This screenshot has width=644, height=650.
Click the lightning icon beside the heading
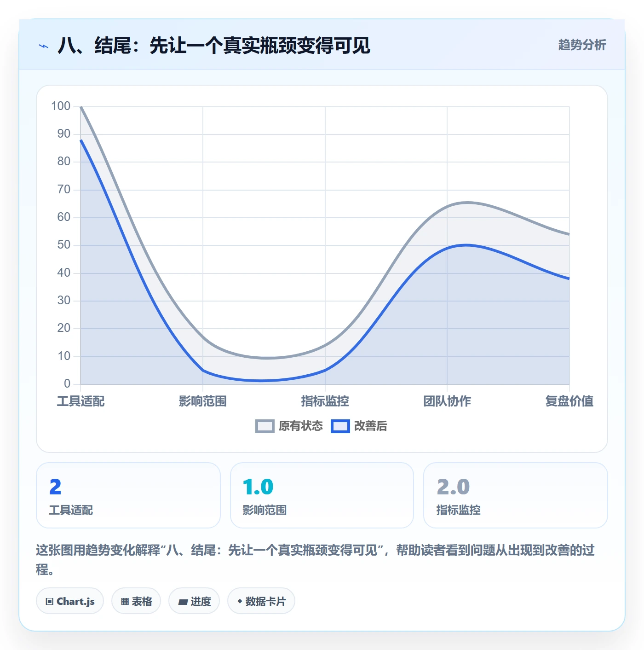pyautogui.click(x=44, y=46)
